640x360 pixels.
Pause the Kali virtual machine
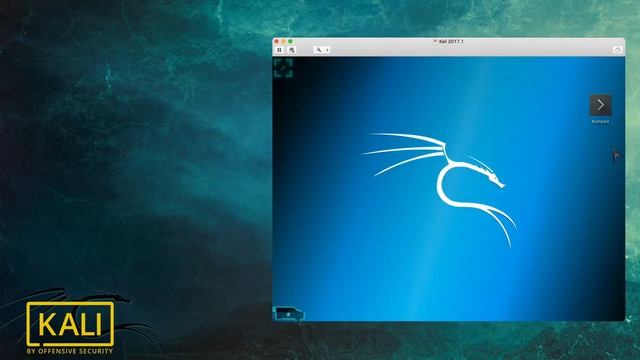[279, 50]
